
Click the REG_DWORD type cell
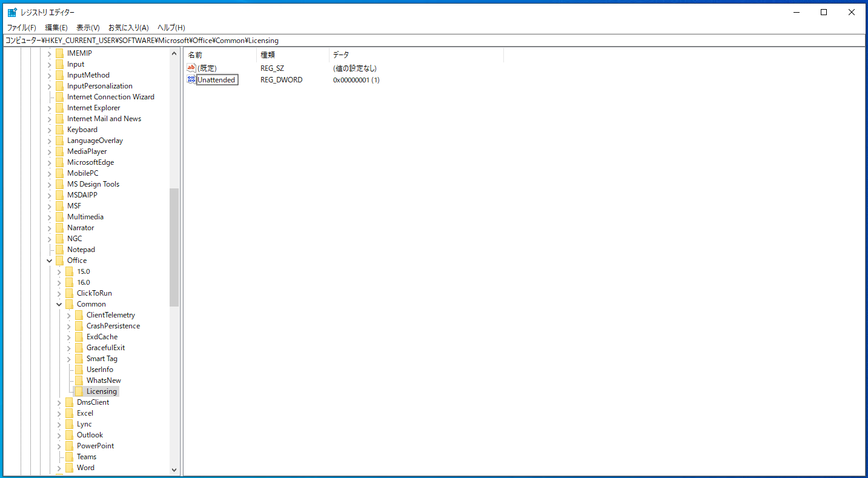coord(282,80)
